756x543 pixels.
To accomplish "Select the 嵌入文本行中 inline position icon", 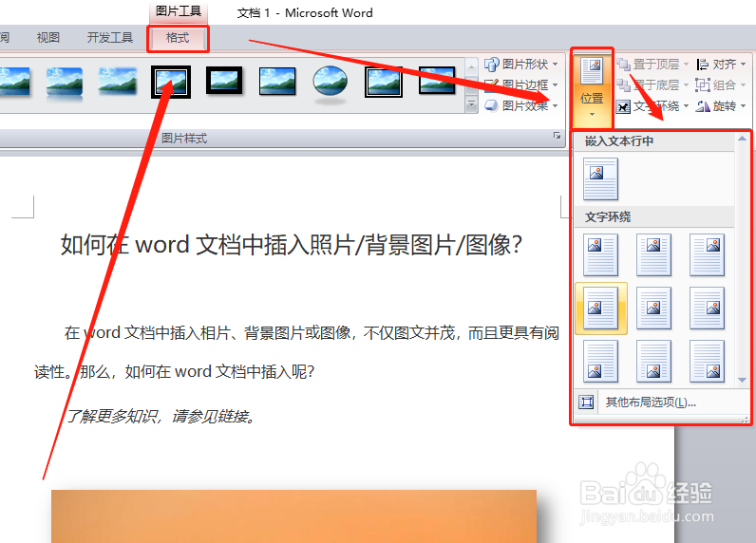I will pyautogui.click(x=600, y=178).
